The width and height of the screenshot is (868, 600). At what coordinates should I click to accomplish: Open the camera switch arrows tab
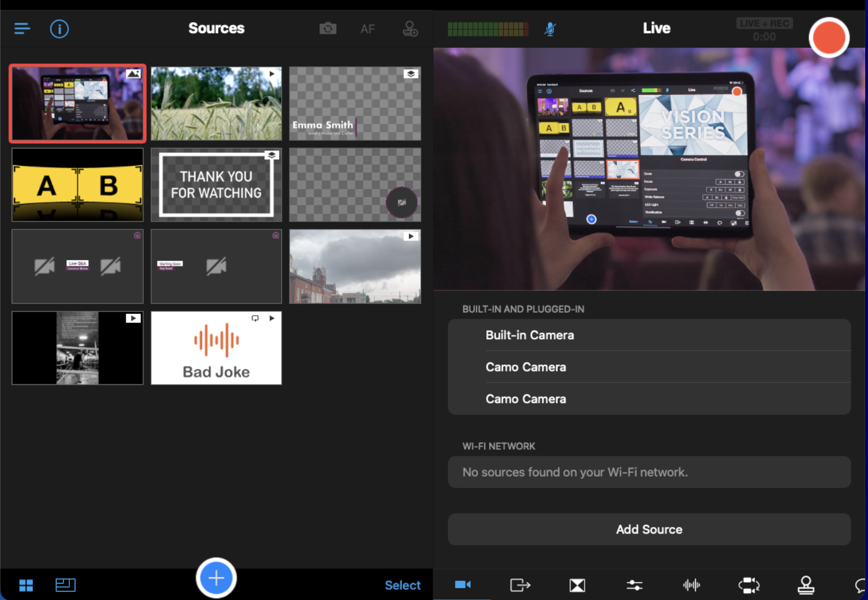tap(749, 585)
